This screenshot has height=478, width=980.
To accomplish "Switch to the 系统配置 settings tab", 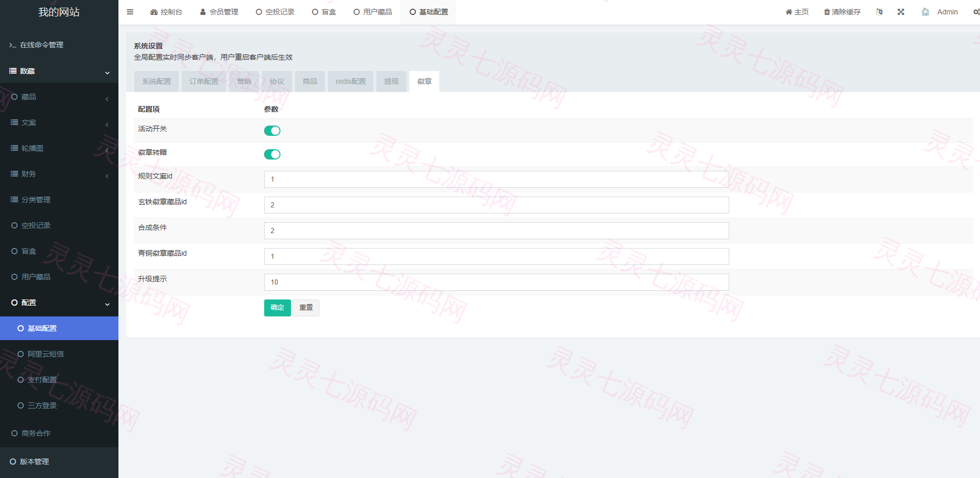I will (157, 81).
